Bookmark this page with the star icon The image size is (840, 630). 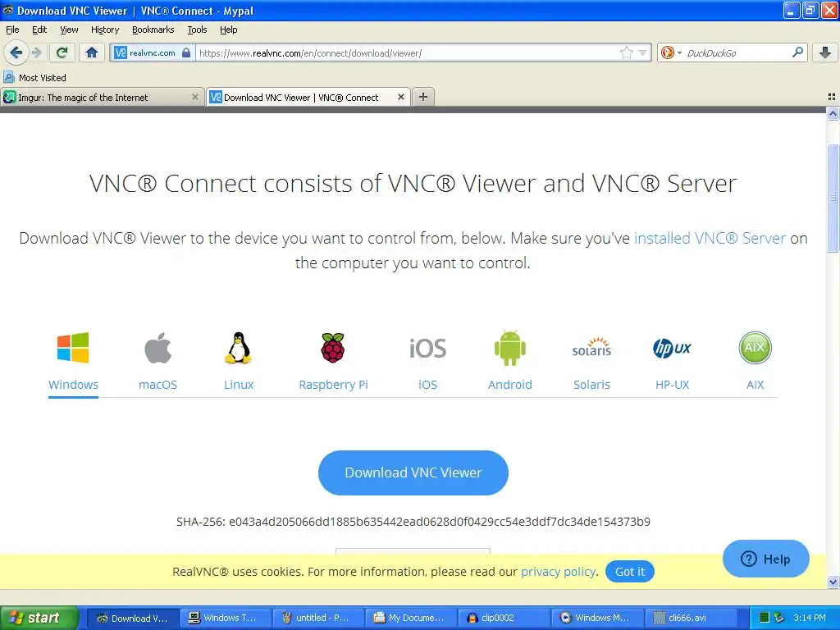click(626, 52)
